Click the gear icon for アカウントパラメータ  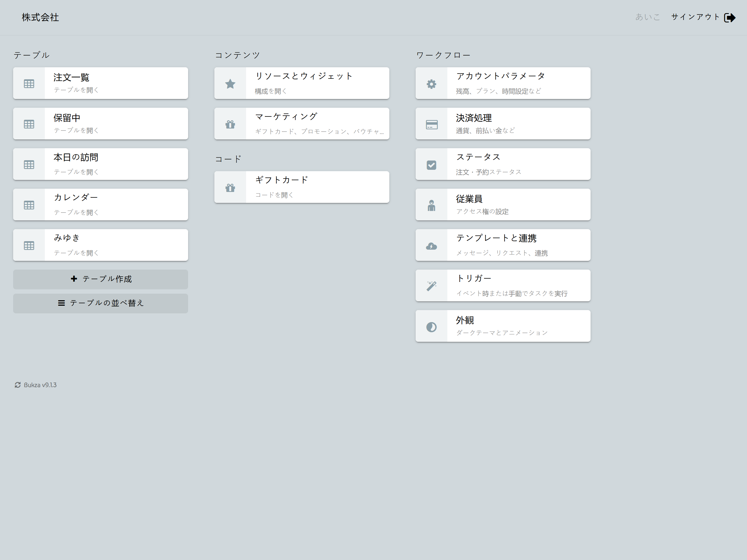pyautogui.click(x=431, y=84)
